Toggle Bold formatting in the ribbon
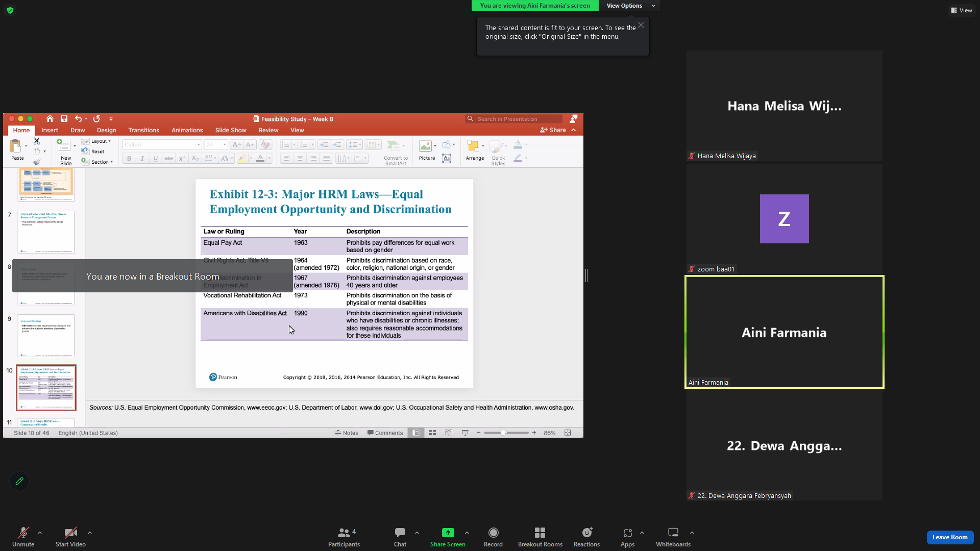Screen dimensions: 980x551 [x=129, y=159]
